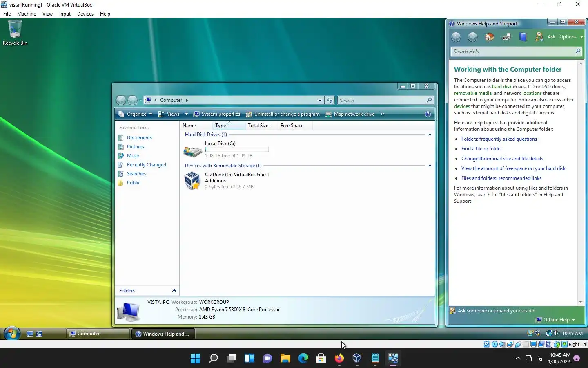Go back in Help and Support
Viewport: 588px width, 368px height.
[456, 37]
